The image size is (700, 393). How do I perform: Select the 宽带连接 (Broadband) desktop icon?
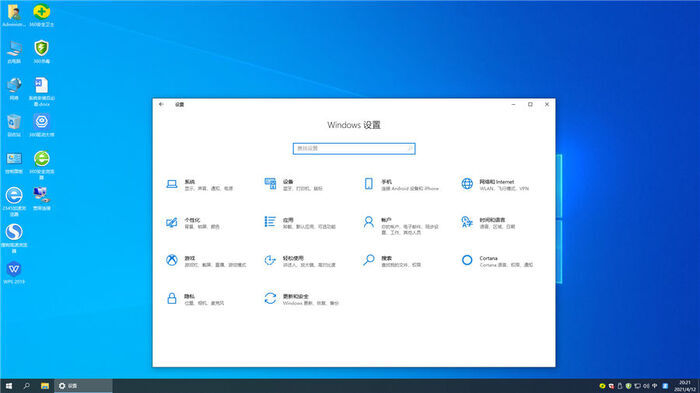click(x=42, y=199)
